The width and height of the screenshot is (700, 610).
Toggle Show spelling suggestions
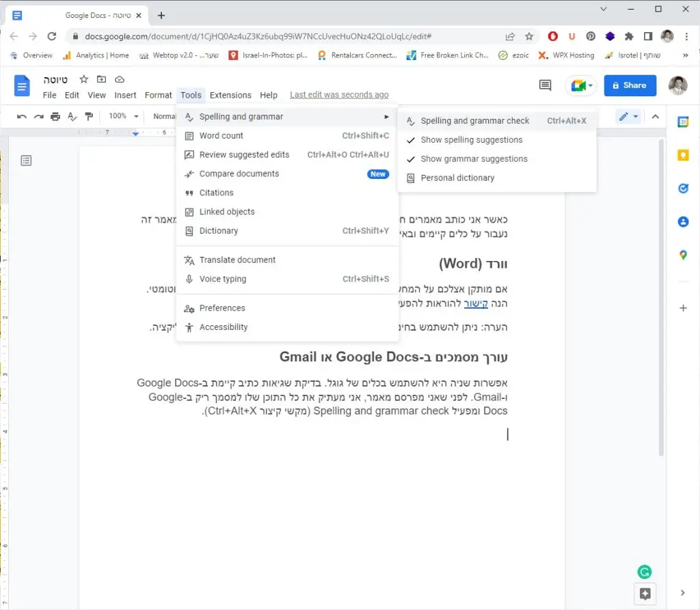[497, 139]
